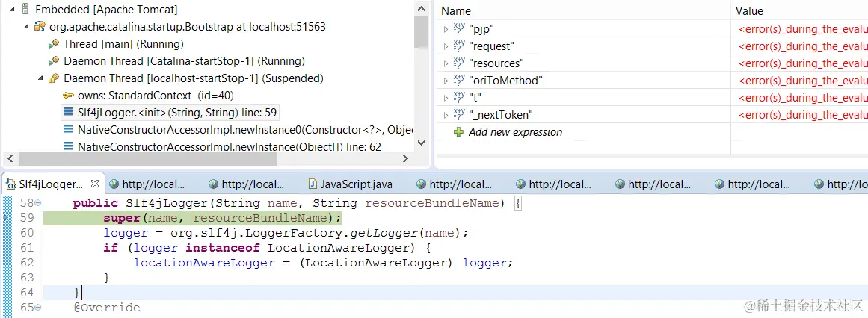
Task: Click the Debug view vertical scrollbar up arrow
Action: click(x=421, y=9)
